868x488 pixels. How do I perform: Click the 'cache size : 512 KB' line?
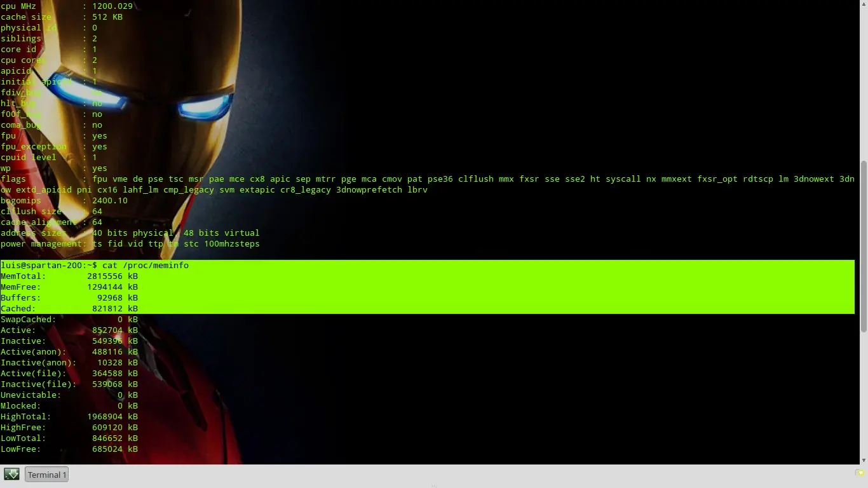62,17
